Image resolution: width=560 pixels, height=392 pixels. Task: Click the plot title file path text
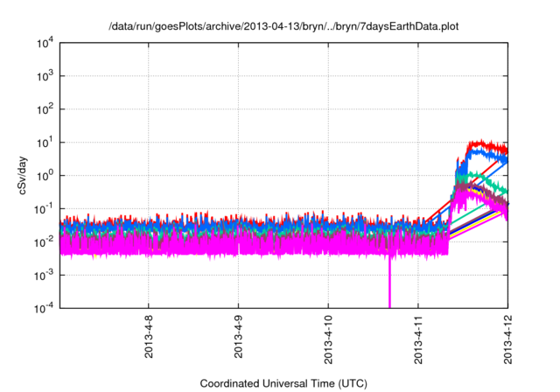(283, 26)
